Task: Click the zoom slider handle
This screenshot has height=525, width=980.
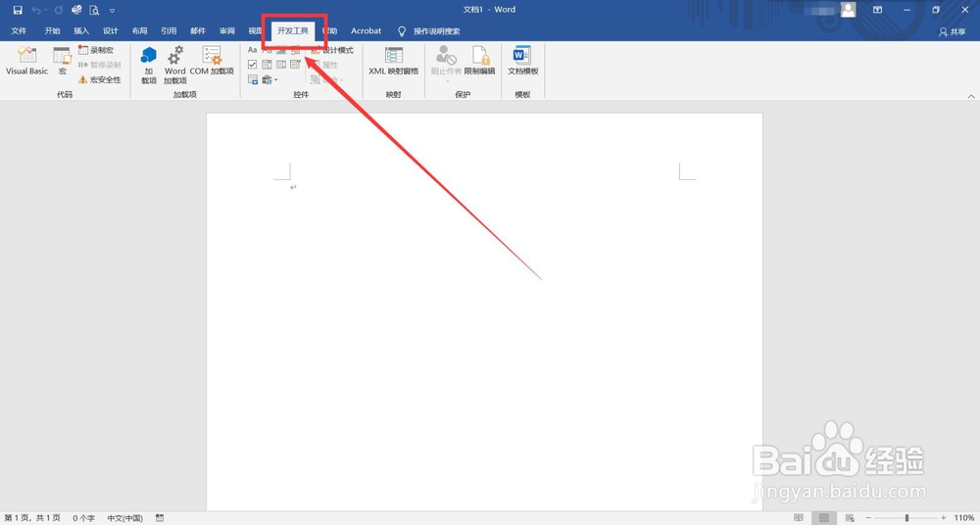Action: [x=906, y=518]
